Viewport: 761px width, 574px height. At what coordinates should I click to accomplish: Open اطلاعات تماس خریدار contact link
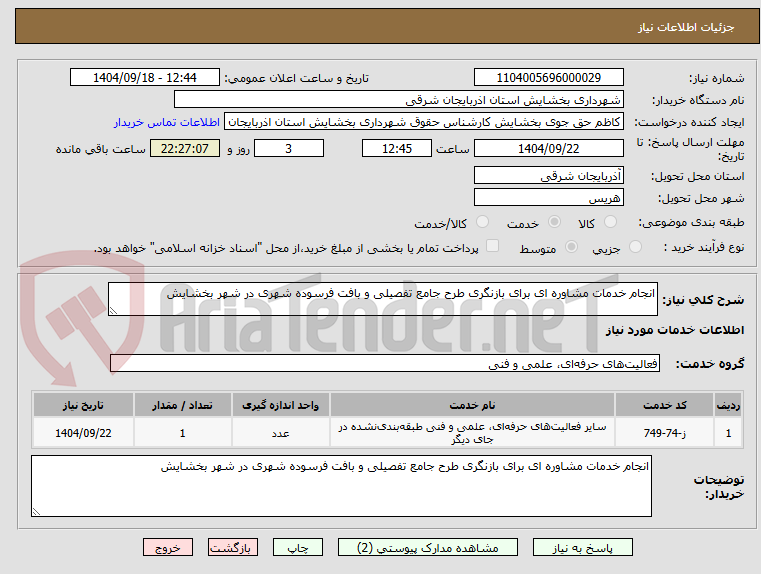coord(167,122)
